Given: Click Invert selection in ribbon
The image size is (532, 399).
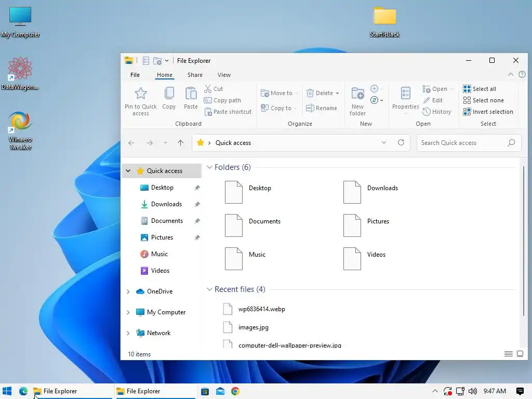Looking at the screenshot, I should (x=488, y=112).
